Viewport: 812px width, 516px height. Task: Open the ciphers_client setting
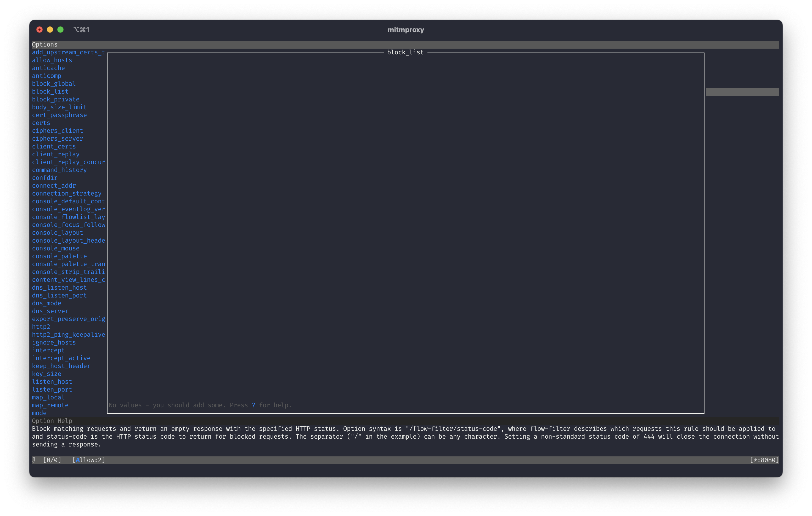[x=58, y=131]
